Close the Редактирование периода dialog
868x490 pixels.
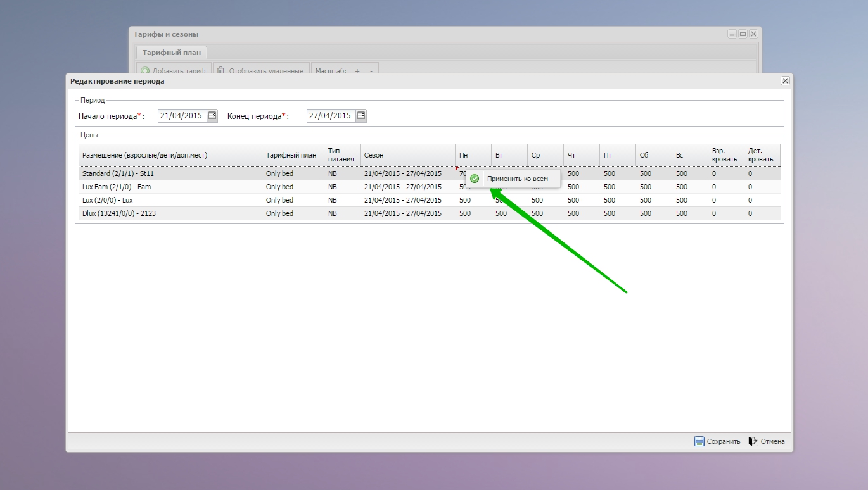(785, 81)
